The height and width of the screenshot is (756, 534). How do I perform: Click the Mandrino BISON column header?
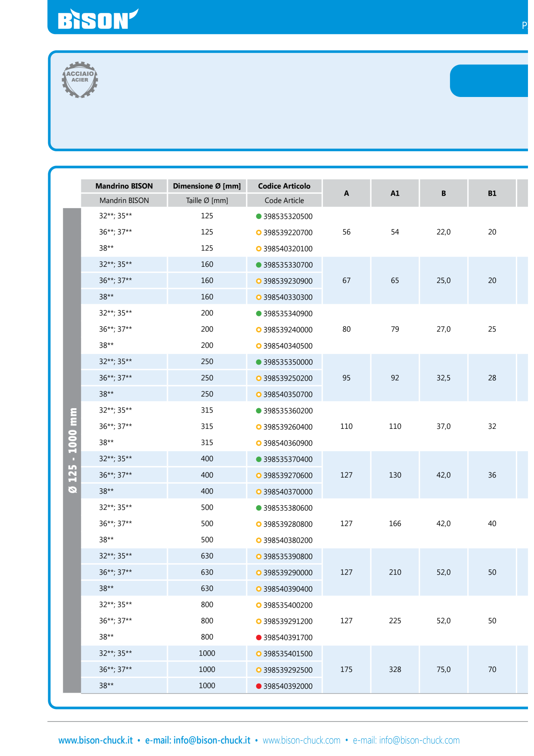124,186
